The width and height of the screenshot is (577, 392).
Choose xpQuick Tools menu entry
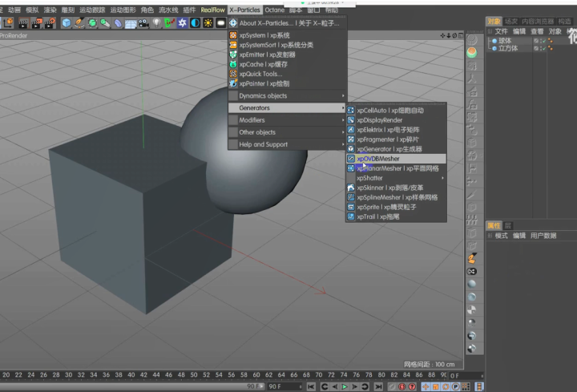[288, 74]
